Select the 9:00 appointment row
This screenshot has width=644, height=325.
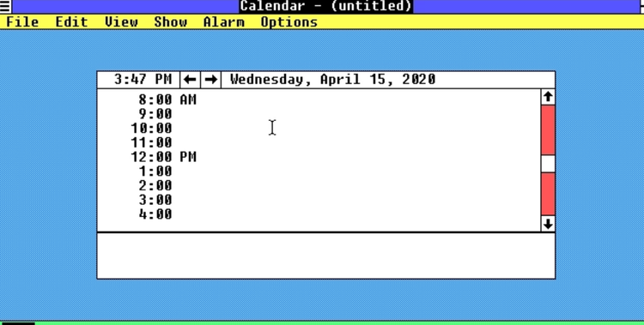319,114
